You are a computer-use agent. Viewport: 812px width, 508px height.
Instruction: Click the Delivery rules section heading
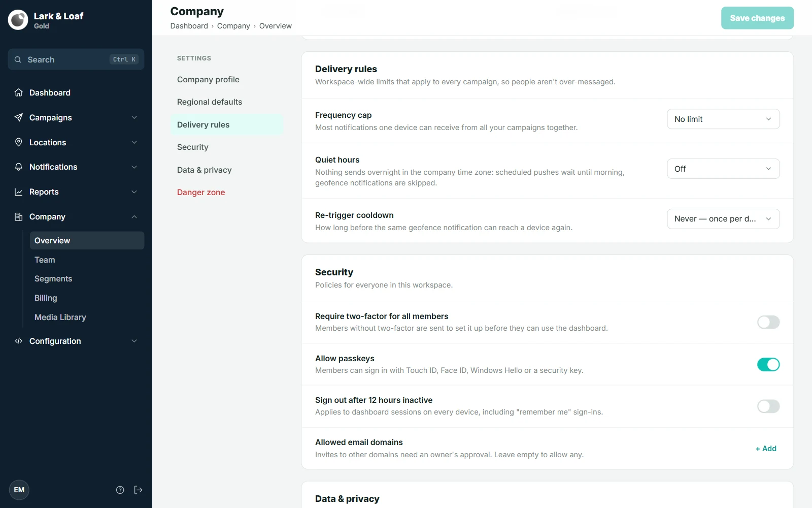click(x=346, y=69)
